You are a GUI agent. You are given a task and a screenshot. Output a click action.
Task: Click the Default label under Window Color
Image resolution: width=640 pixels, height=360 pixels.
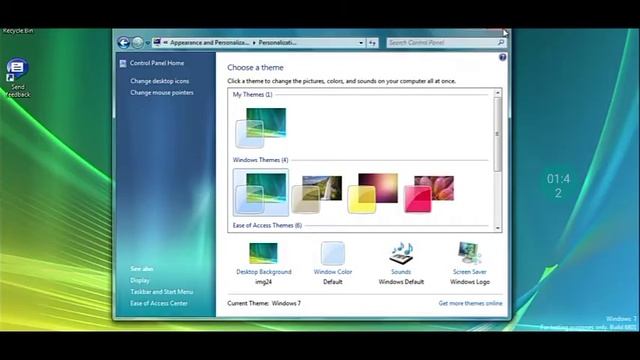(x=333, y=282)
